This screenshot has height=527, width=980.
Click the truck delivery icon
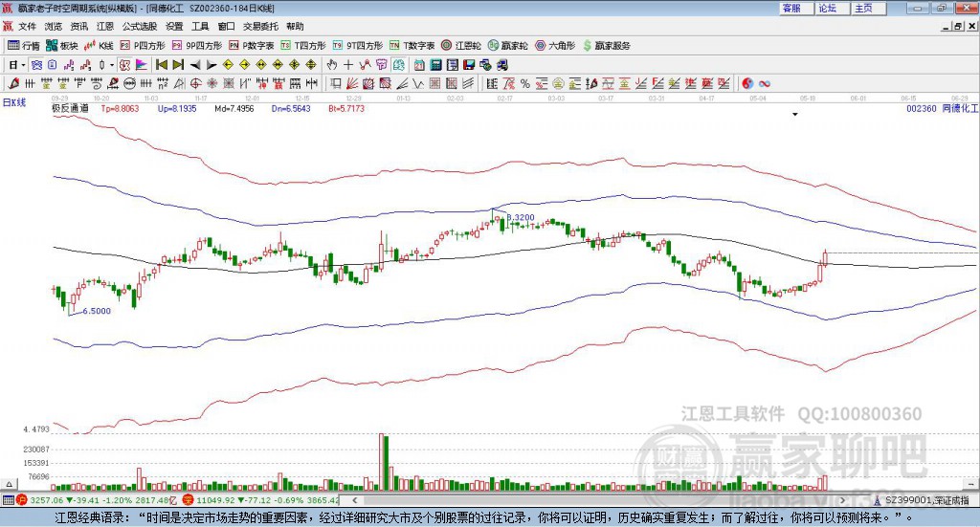(501, 65)
